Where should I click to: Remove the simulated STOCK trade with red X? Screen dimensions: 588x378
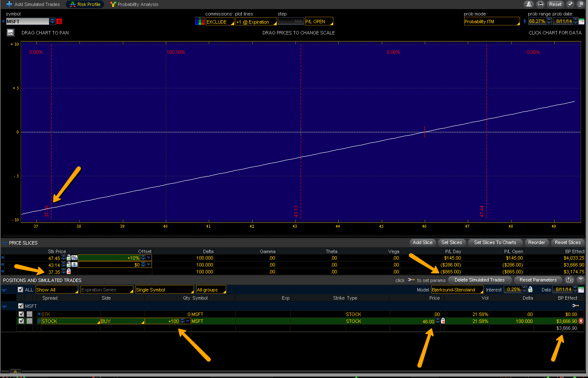click(x=581, y=321)
